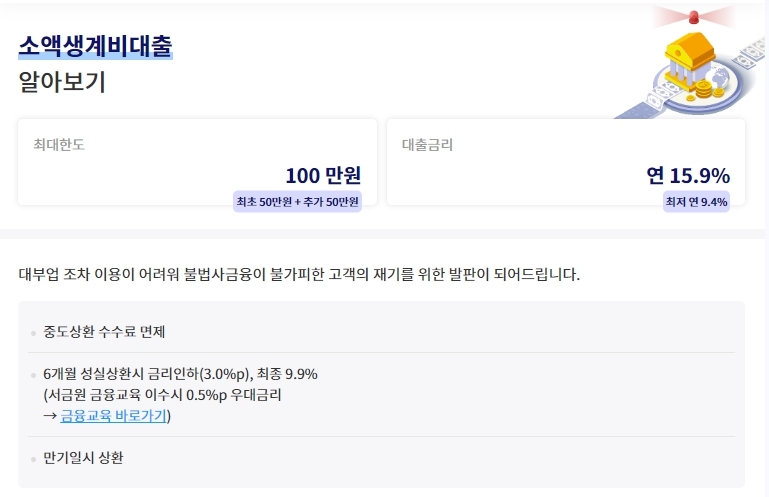Click the gold coins stack in illustration
Screen dimensions: 769x497
pyautogui.click(x=704, y=89)
